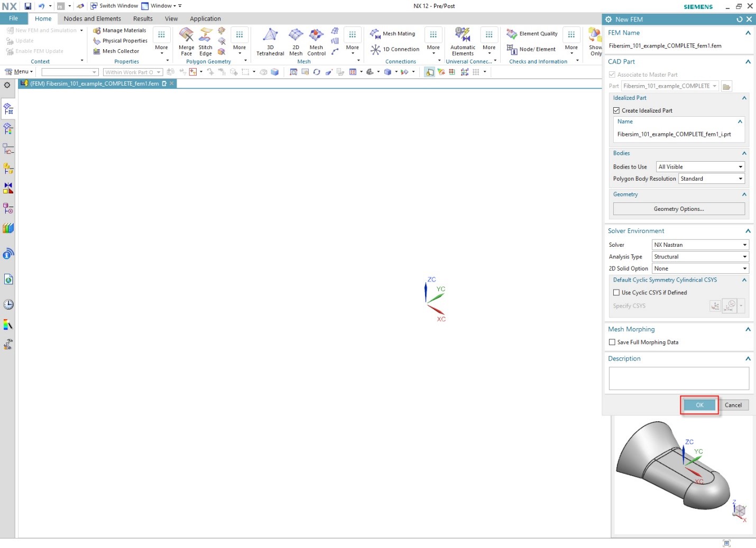Click OK in the New FEM dialog

(x=699, y=405)
